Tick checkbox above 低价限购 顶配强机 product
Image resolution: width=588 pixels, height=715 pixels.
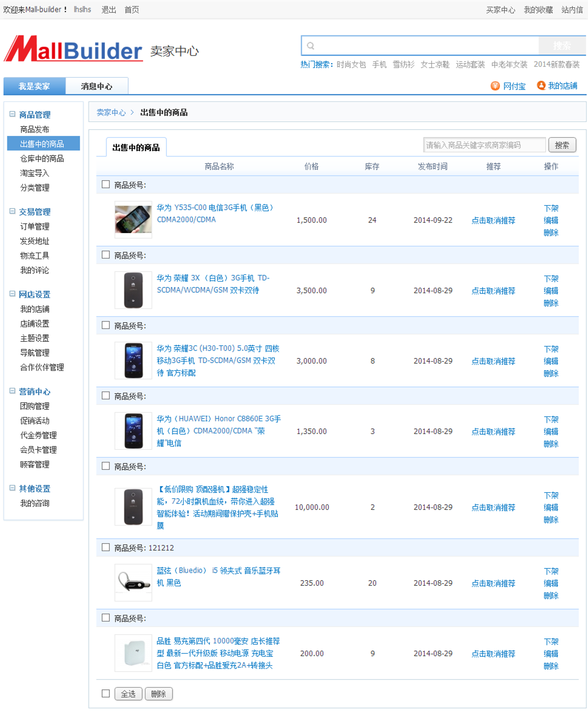[106, 466]
